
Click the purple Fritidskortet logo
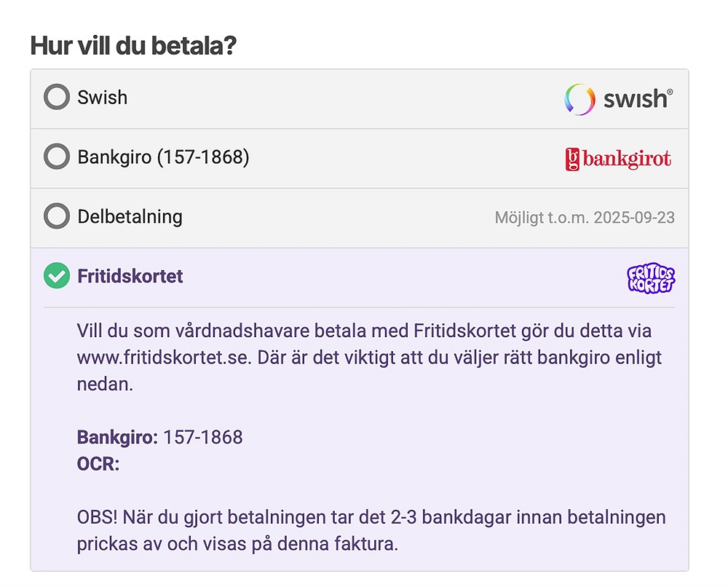click(651, 278)
